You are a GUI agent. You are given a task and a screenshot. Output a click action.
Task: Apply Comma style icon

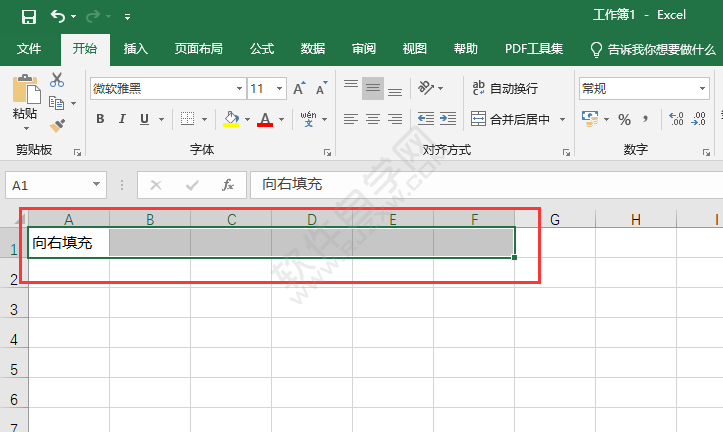point(646,119)
